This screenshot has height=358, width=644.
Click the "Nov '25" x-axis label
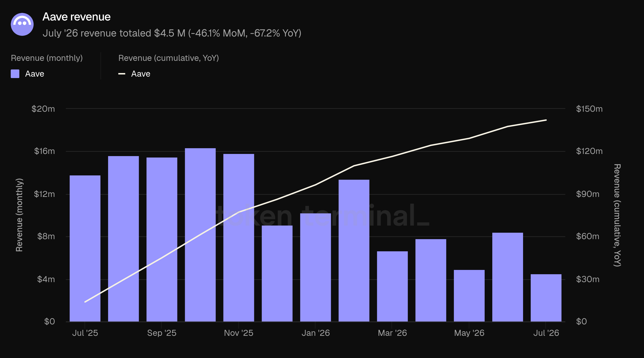point(239,333)
